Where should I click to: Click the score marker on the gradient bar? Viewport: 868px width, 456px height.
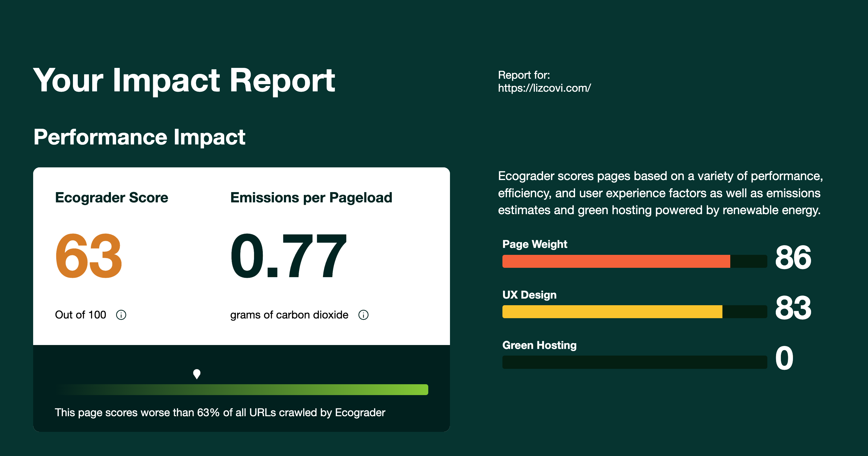click(197, 374)
